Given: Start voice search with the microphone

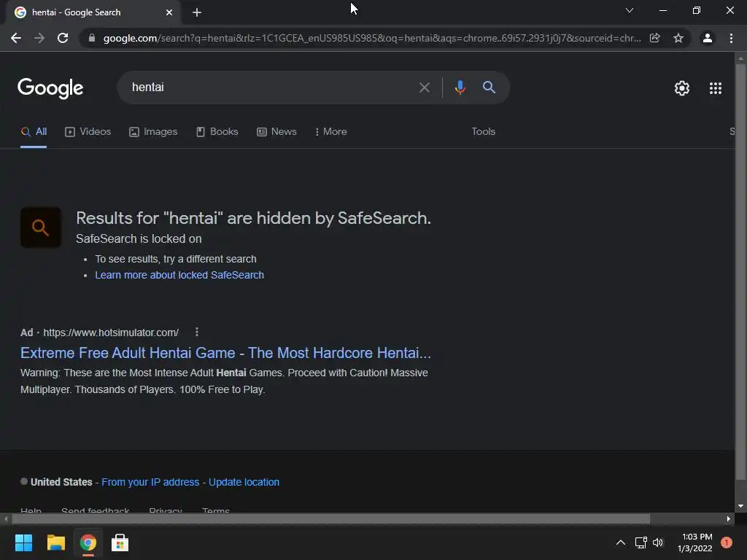Looking at the screenshot, I should [460, 87].
